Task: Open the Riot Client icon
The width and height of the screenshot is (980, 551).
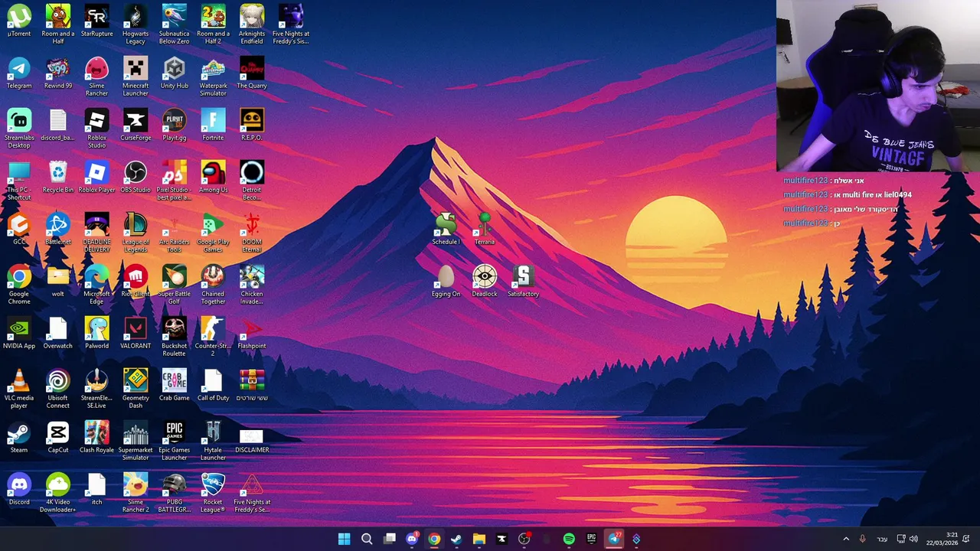Action: (x=136, y=282)
